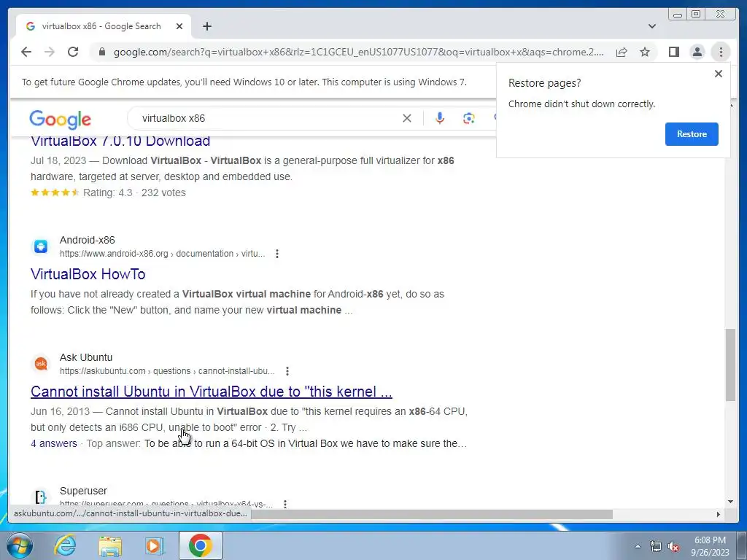The width and height of the screenshot is (747, 560).
Task: Expand the tab search dropdown arrow
Action: 652,26
